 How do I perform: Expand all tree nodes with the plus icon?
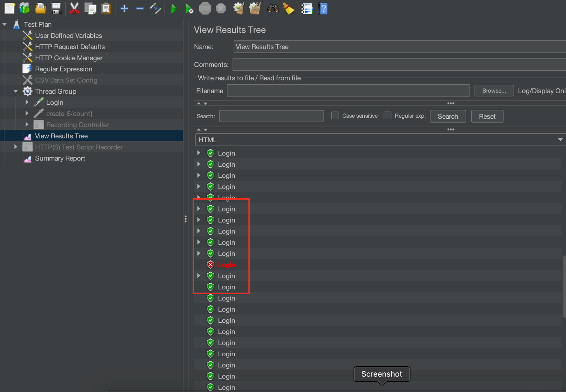coord(124,9)
